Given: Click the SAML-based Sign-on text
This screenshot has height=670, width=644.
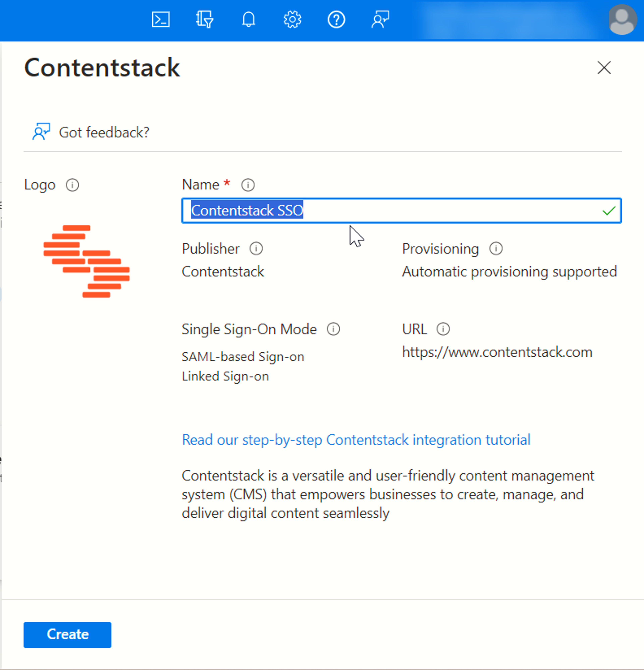Looking at the screenshot, I should pyautogui.click(x=243, y=357).
